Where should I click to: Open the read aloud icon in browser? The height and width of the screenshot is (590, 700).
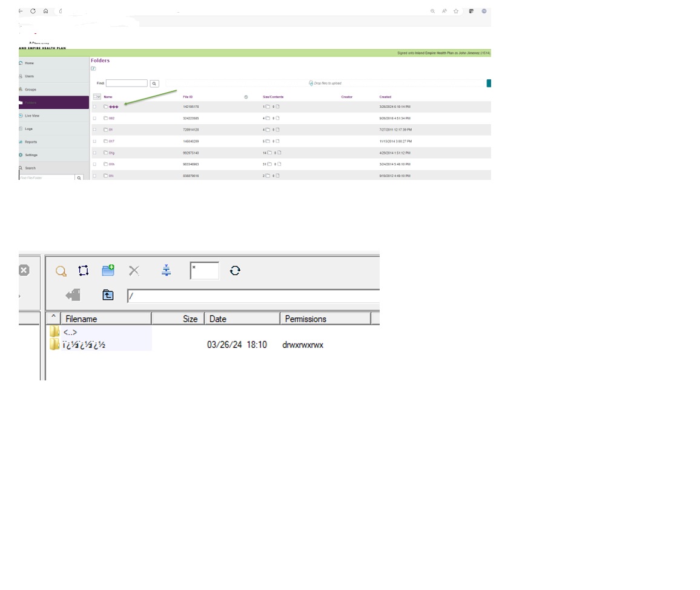444,11
